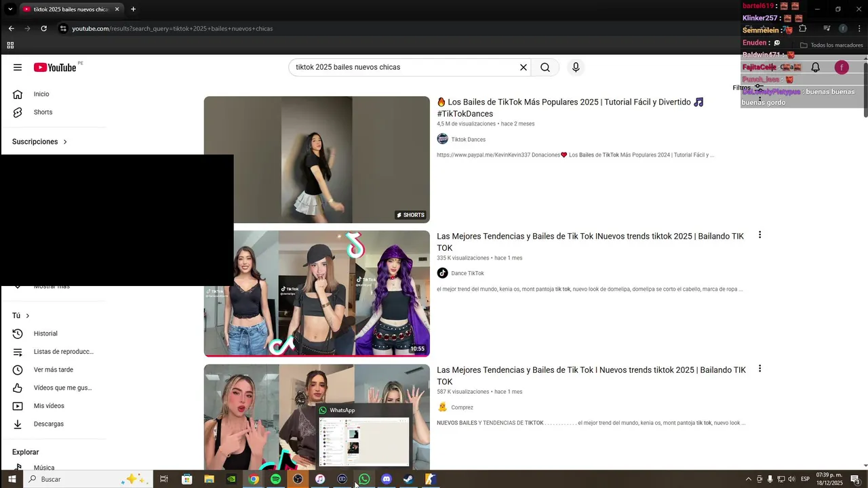This screenshot has width=868, height=488.
Task: Open the Chrome extensions puzzle icon
Action: (803, 28)
